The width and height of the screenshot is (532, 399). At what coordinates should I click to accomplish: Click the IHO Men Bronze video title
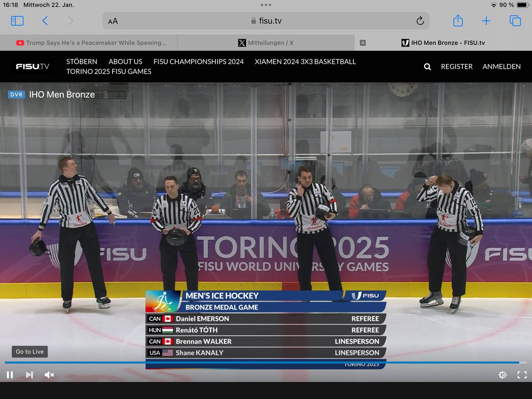coord(62,94)
